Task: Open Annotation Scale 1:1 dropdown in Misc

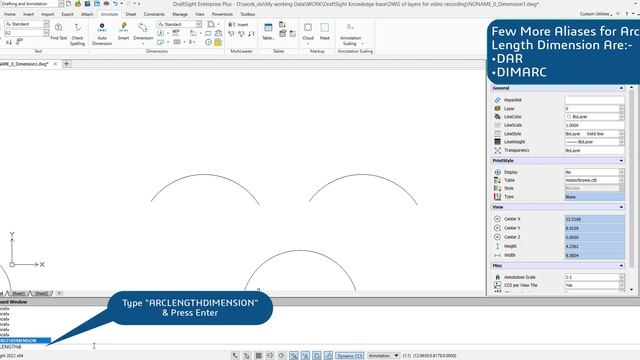Action: tap(622, 277)
